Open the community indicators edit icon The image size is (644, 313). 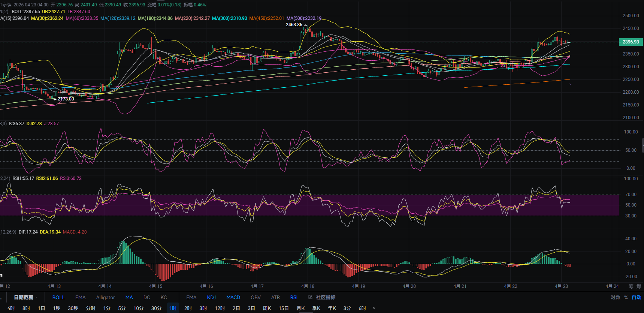310,297
